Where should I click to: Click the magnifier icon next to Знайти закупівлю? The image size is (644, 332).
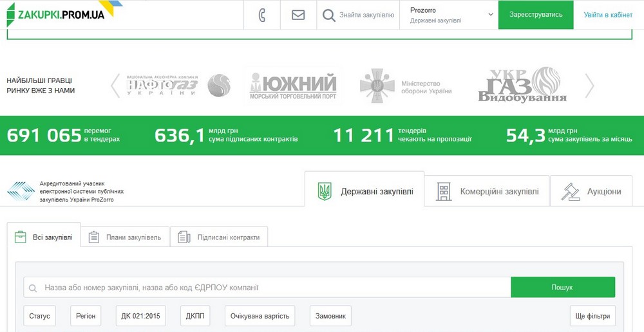(x=329, y=15)
